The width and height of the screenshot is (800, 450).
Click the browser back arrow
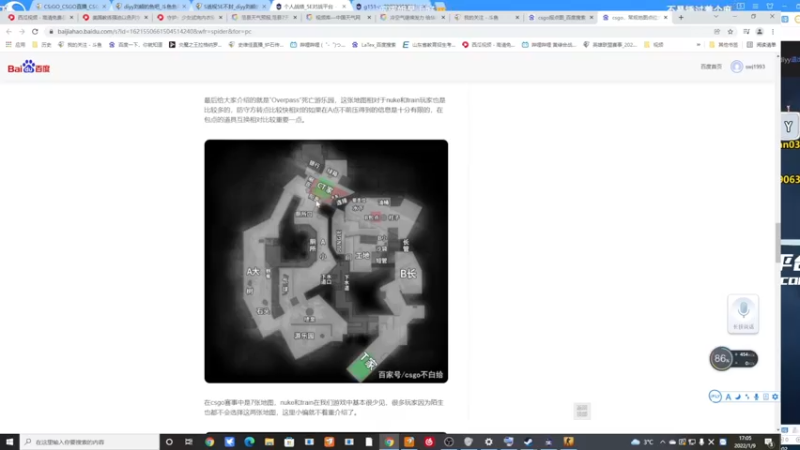pyautogui.click(x=9, y=32)
